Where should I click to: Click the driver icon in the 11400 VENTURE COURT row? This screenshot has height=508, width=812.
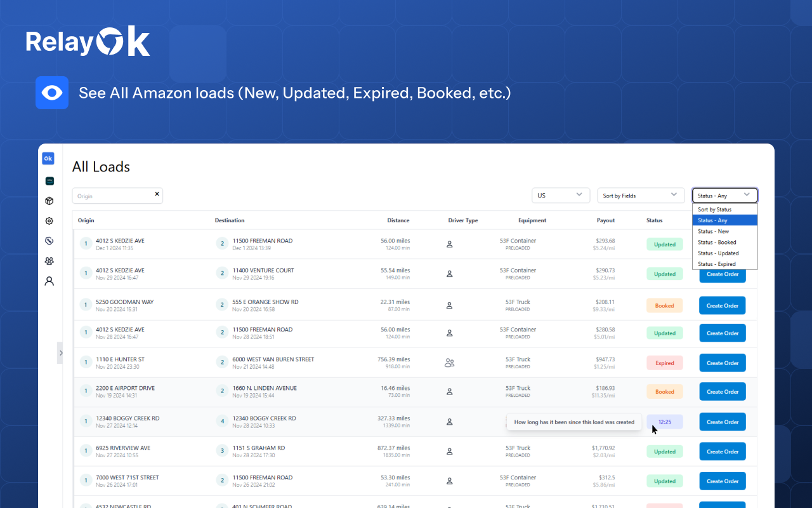(450, 274)
